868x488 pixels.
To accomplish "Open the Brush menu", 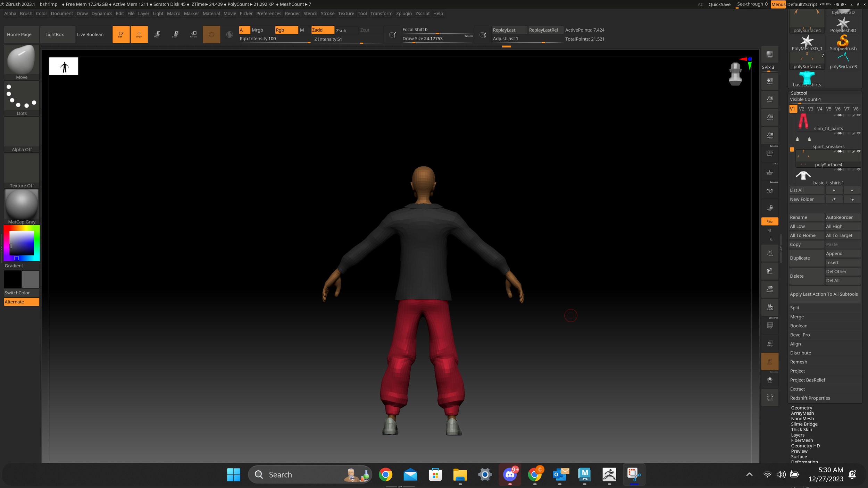I will click(26, 14).
